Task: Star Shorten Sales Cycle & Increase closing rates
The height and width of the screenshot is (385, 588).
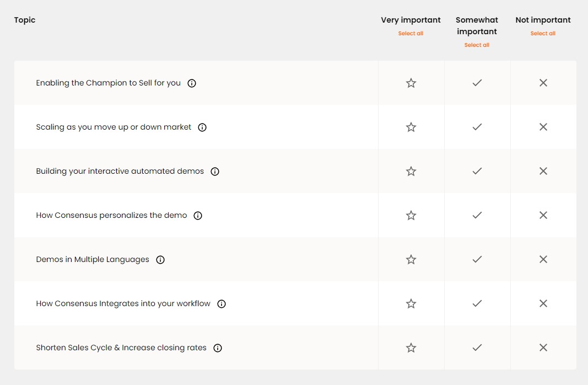Action: [x=411, y=347]
